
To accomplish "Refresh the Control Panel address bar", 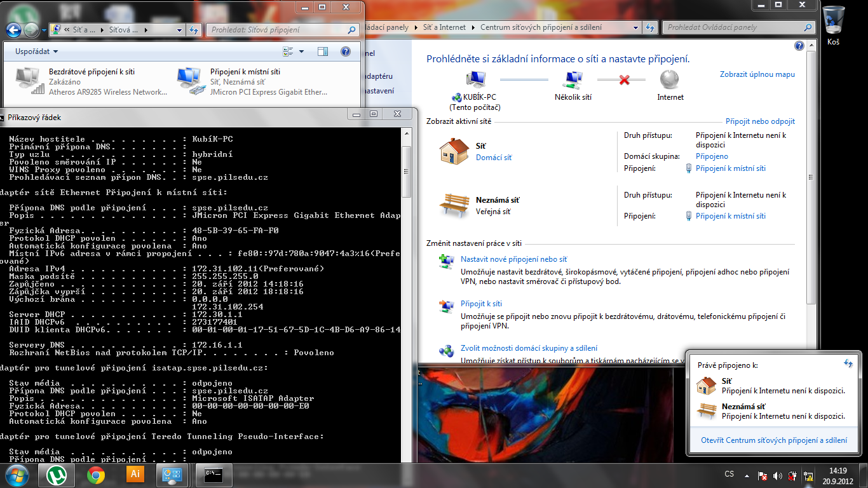I will pos(649,28).
